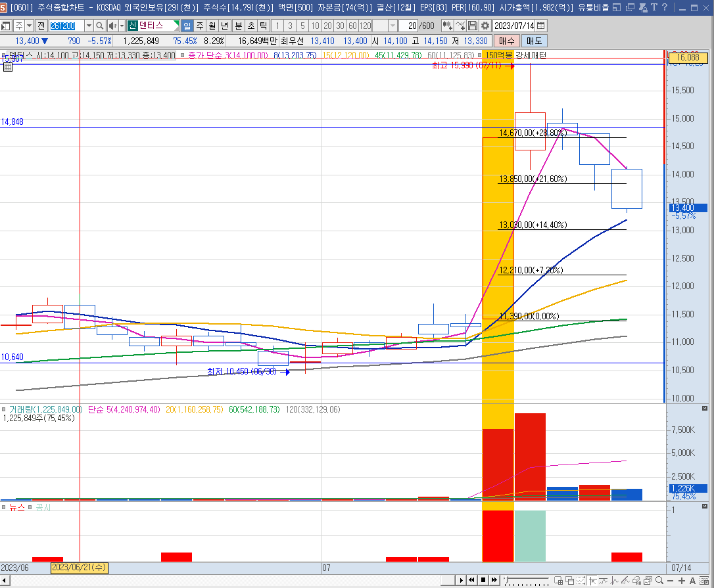Viewport: 714px width, 588px height.
Task: Toggle the 신 indicator before stock name
Action: pyautogui.click(x=133, y=26)
